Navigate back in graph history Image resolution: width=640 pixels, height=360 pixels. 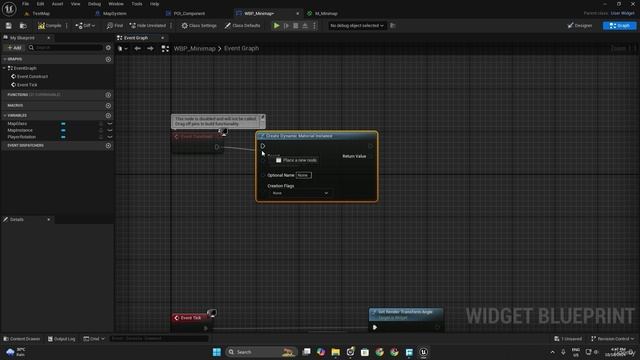pyautogui.click(x=138, y=49)
